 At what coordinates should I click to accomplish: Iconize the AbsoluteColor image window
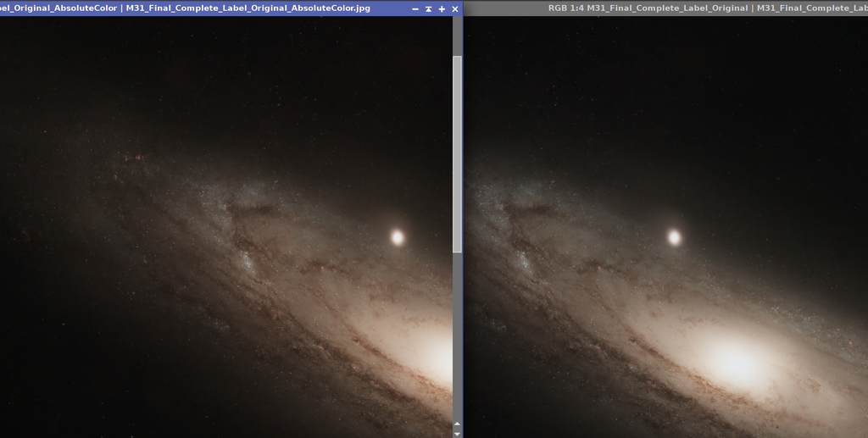tap(415, 8)
